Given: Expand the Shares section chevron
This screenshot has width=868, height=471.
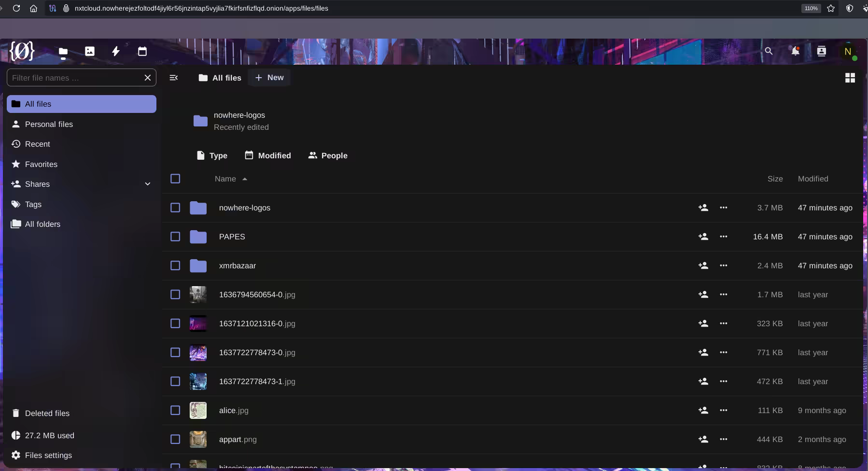Looking at the screenshot, I should click(x=148, y=184).
